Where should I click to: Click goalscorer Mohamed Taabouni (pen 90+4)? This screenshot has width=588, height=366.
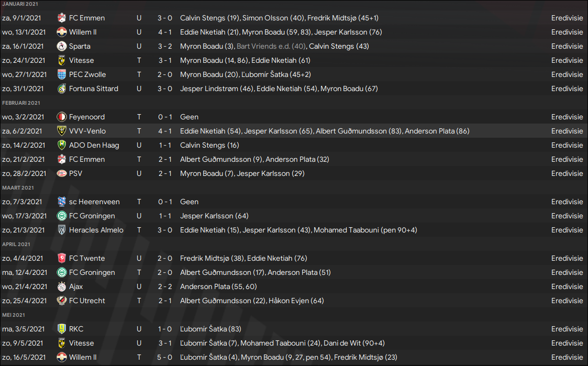[365, 230]
